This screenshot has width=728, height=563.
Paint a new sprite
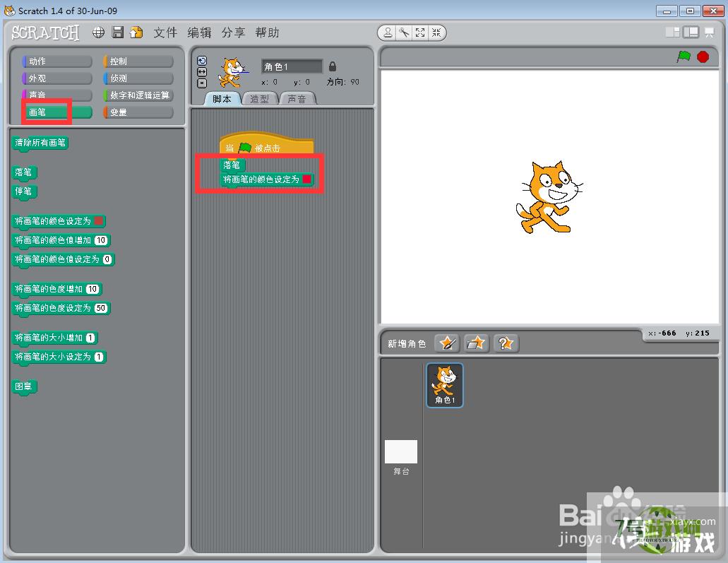coord(447,343)
